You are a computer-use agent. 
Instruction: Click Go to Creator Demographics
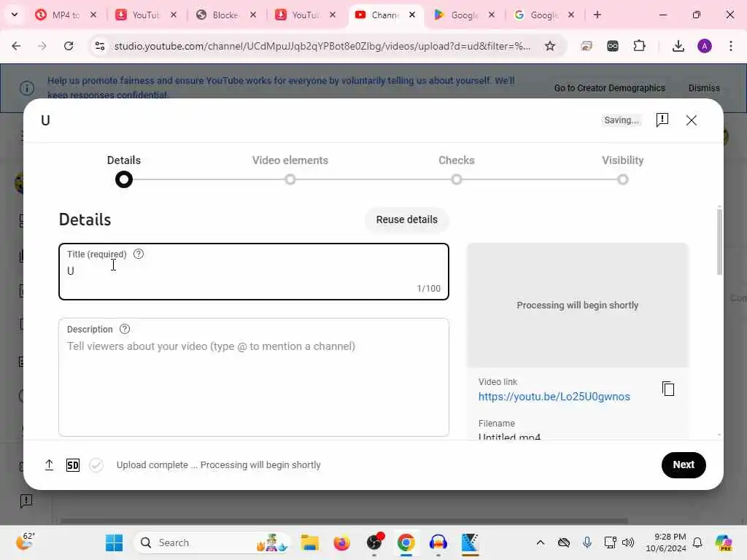[609, 88]
